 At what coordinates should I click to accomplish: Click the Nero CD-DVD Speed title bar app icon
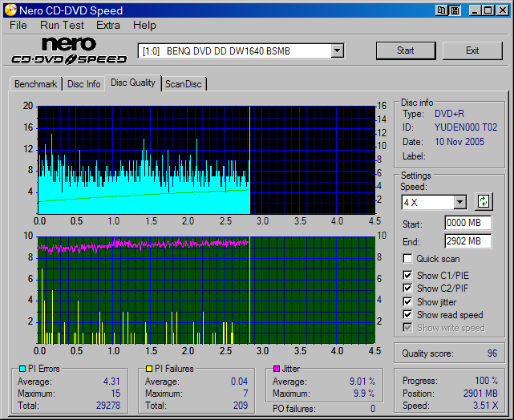pos(10,10)
